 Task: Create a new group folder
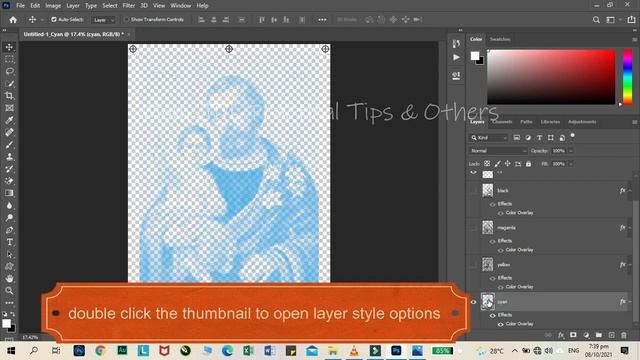click(599, 335)
